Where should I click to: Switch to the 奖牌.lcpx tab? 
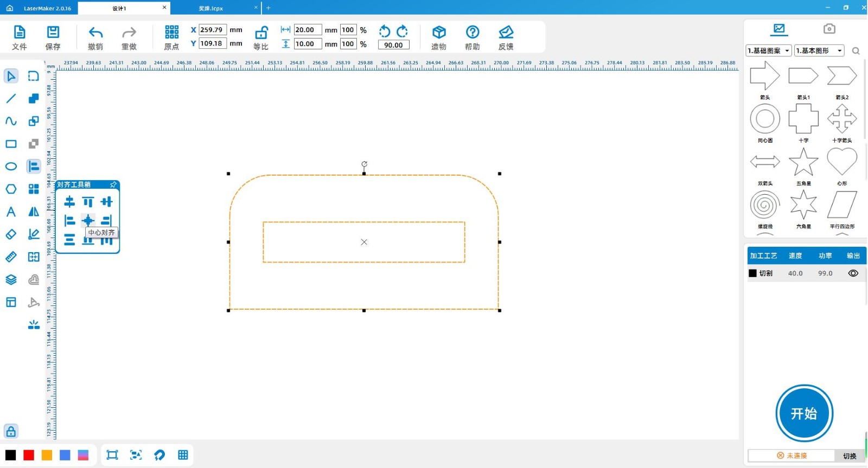click(211, 8)
